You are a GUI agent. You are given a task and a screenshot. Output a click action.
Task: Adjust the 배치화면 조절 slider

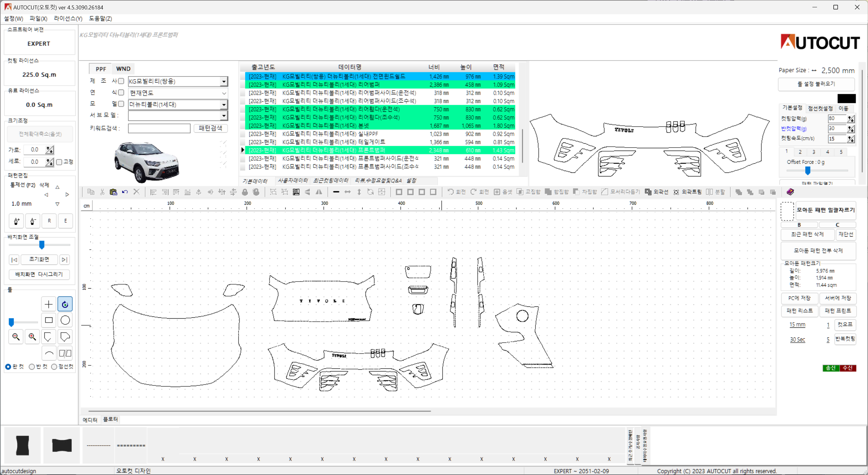[x=42, y=245]
